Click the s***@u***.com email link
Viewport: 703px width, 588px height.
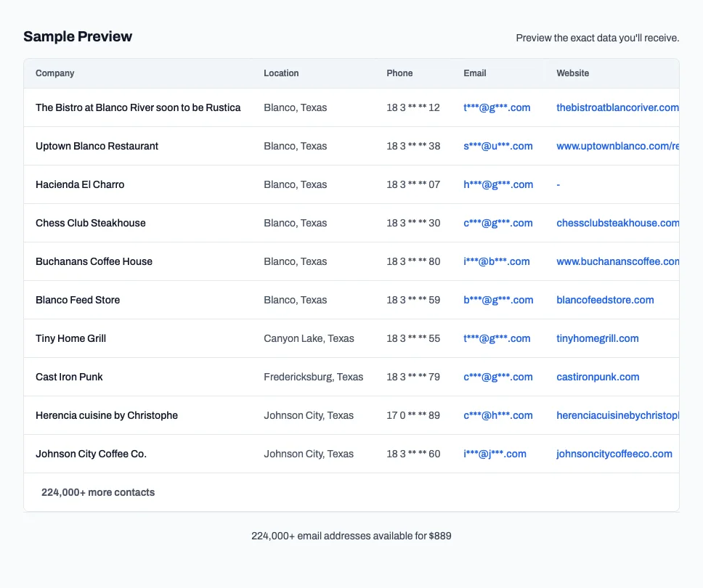point(498,146)
